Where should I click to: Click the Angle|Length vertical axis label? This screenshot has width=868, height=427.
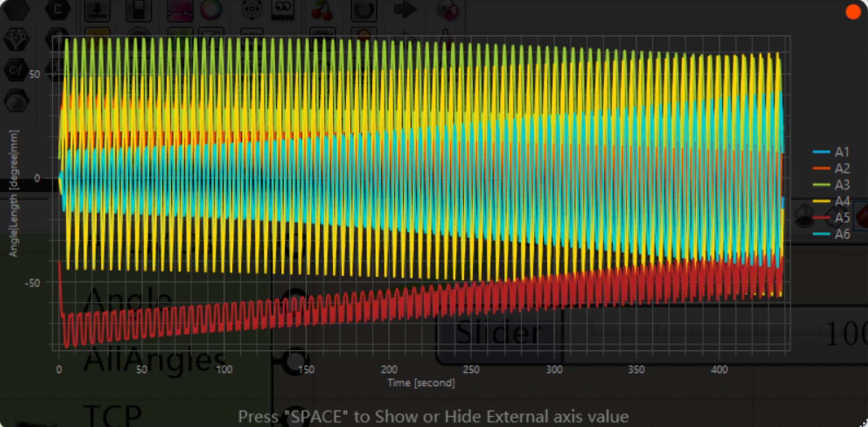pyautogui.click(x=14, y=193)
